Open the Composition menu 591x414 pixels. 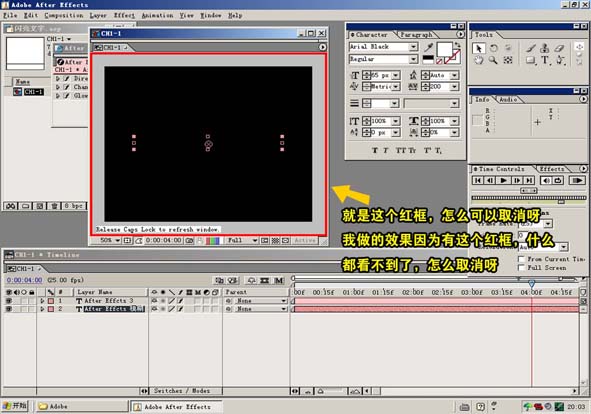(x=63, y=15)
